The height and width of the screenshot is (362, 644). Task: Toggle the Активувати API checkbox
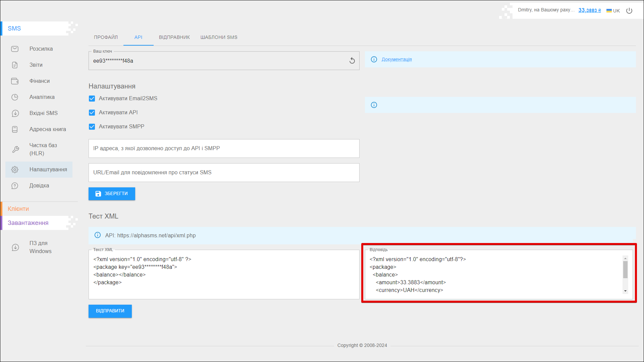(92, 113)
